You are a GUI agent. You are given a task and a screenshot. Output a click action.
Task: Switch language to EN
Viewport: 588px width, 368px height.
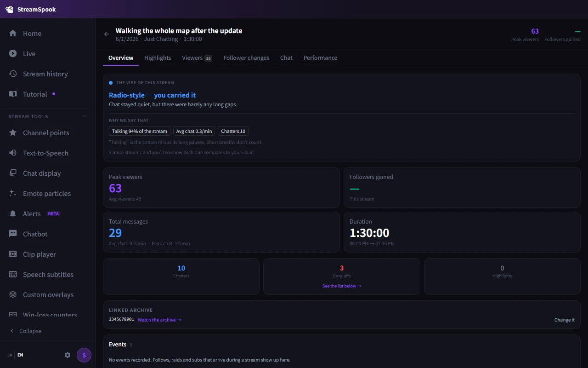click(20, 355)
